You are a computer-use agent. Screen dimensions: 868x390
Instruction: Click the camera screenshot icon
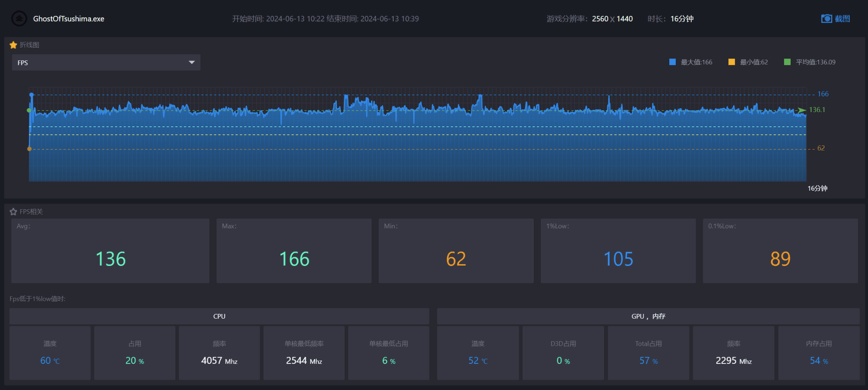[826, 19]
